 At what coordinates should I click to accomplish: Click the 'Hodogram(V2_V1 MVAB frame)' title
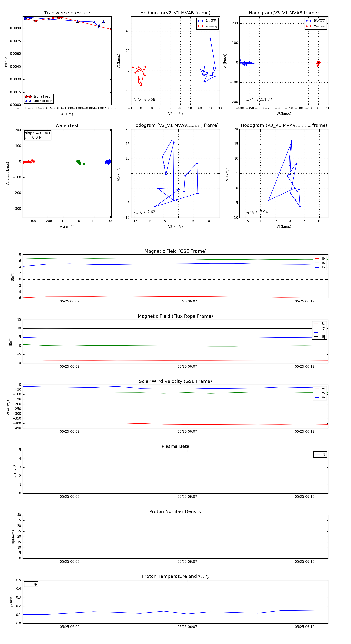tap(175, 13)
